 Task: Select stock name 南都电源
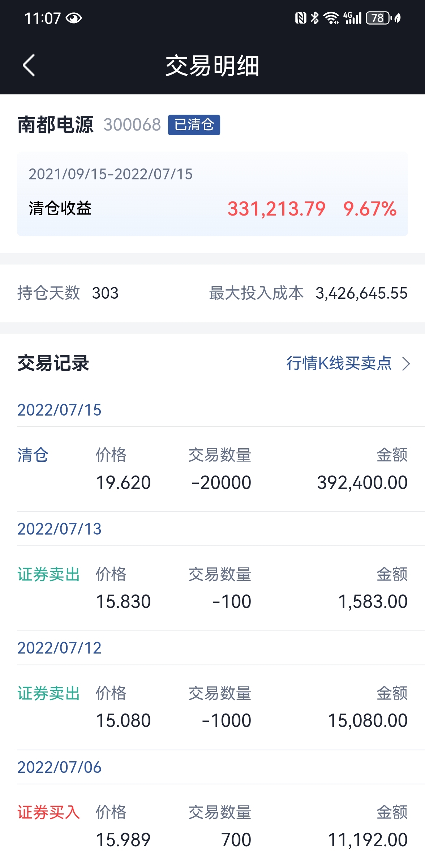(55, 125)
